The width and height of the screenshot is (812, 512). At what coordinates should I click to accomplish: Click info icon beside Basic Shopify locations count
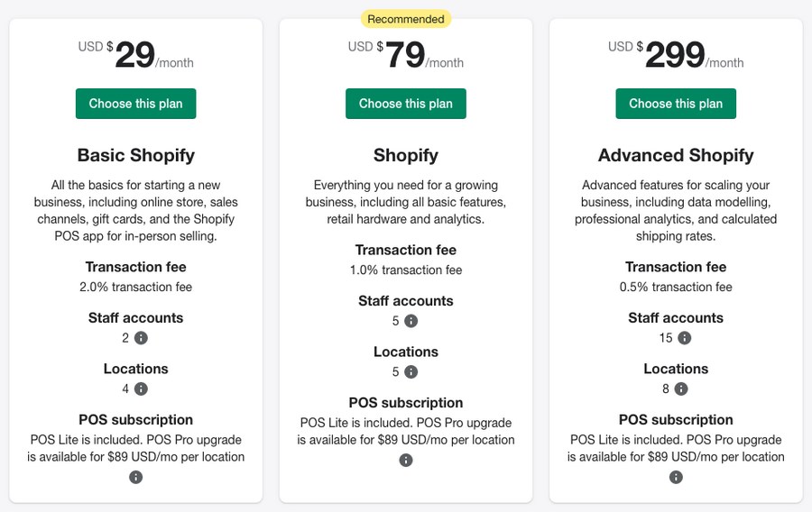[x=141, y=389]
